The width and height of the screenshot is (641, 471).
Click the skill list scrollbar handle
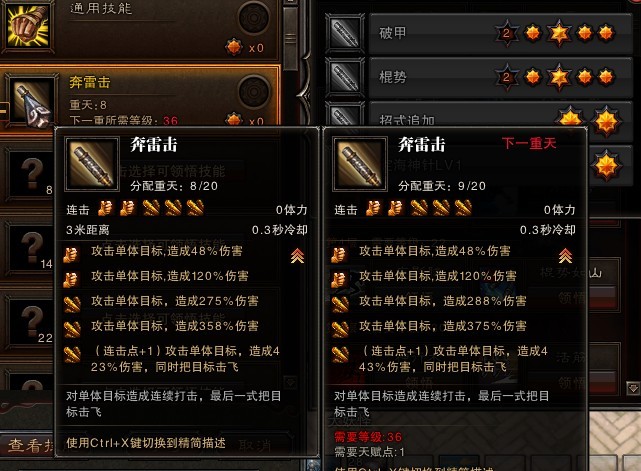[x=291, y=38]
